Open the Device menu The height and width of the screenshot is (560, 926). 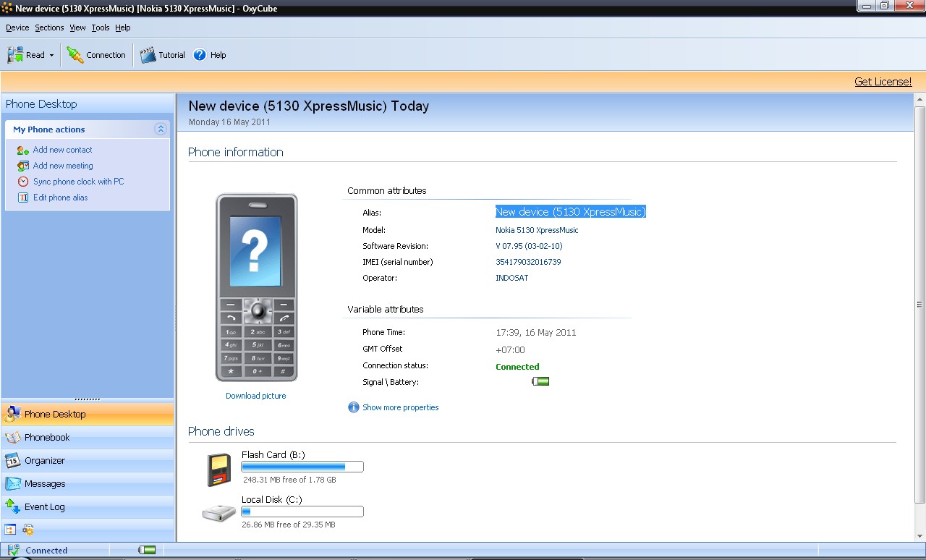click(17, 27)
